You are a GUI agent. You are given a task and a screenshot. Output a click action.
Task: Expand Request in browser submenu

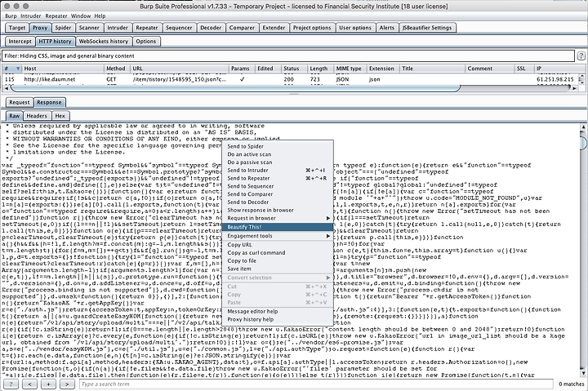pos(278,218)
